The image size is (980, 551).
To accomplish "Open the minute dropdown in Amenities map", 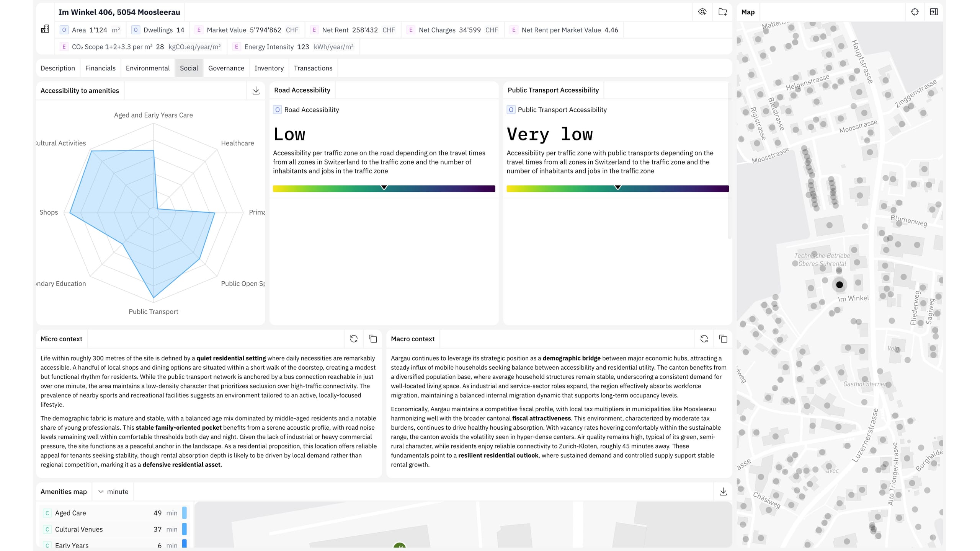I will (x=113, y=492).
